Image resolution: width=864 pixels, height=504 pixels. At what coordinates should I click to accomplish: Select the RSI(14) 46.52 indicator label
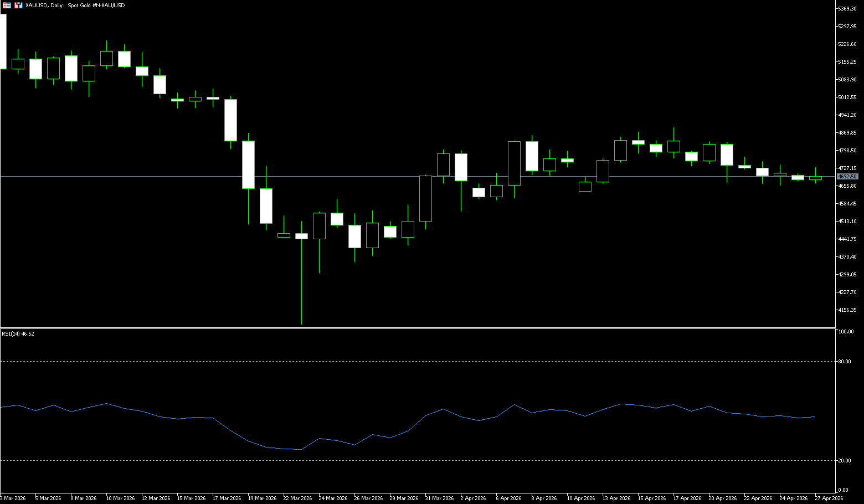pyautogui.click(x=18, y=334)
